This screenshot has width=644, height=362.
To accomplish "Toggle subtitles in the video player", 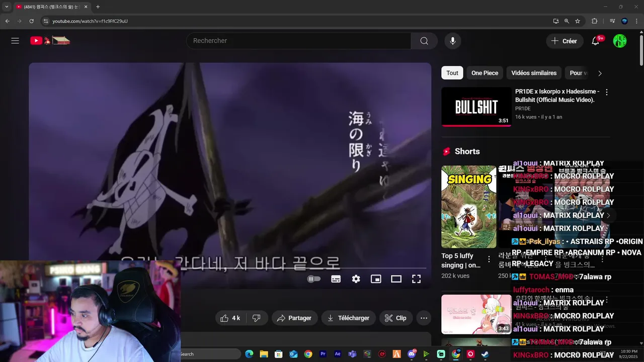I will point(336,279).
